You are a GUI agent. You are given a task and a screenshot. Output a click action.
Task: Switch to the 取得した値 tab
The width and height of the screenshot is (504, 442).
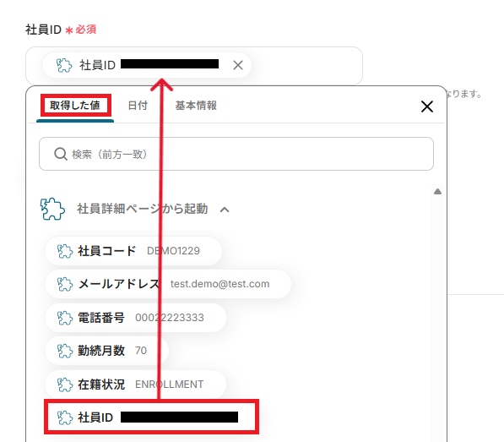pos(75,105)
